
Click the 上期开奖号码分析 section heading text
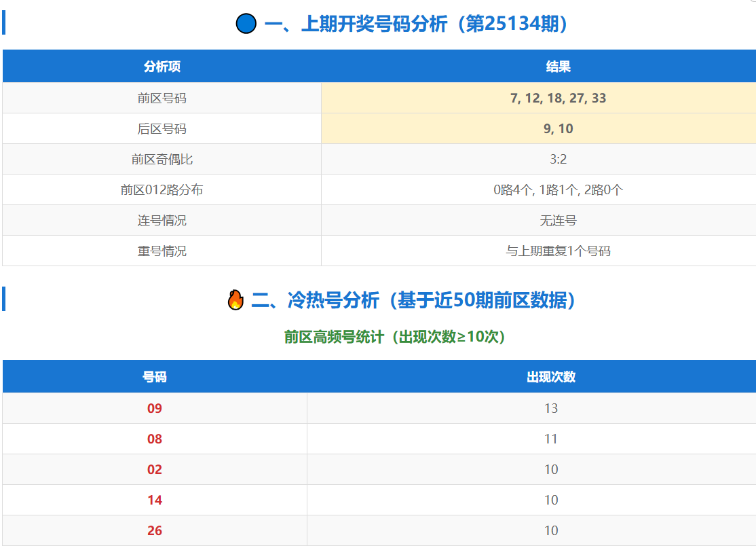click(415, 24)
